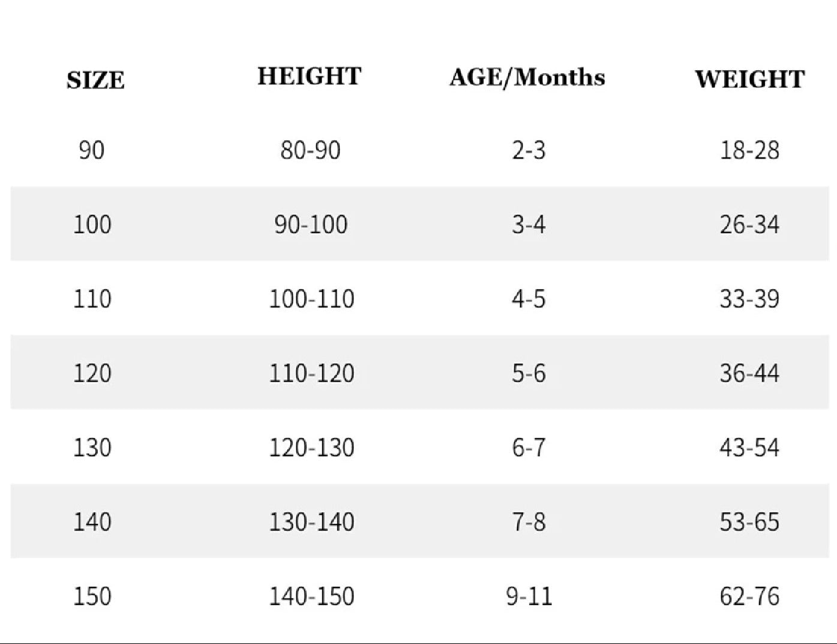
Task: Click the 36-44 weight value
Action: pos(749,373)
